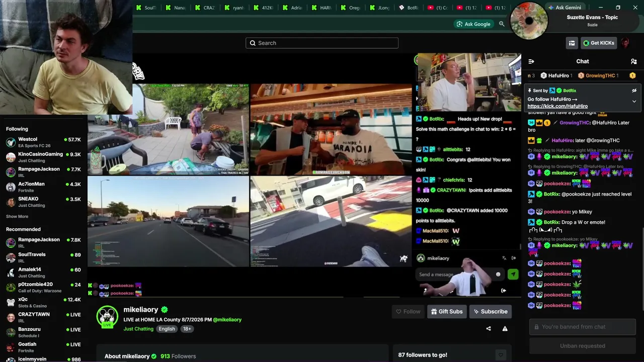The image size is (644, 362).
Task: Switch to the SoulT browser tab
Action: 146,8
